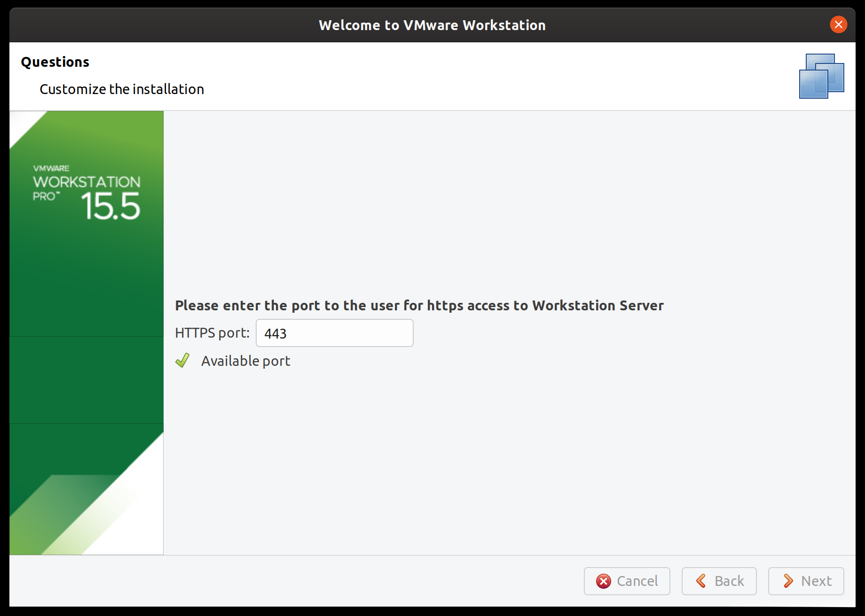Click the 'HTTPS port:' label
865x616 pixels.
(212, 333)
